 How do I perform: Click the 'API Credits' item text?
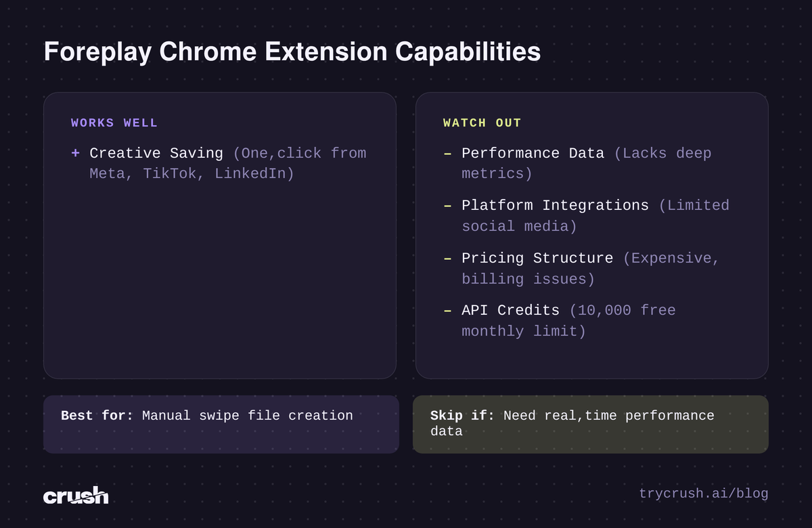click(511, 310)
